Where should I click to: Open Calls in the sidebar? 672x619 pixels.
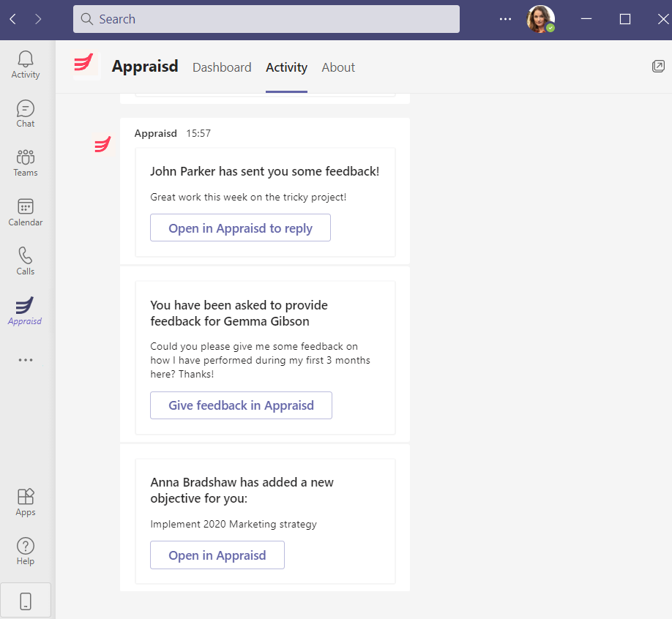coord(26,261)
